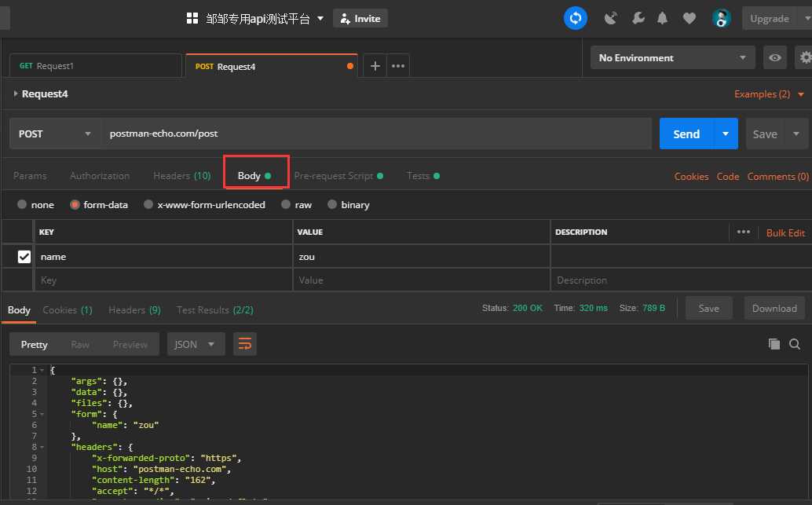Screen dimensions: 812x505
Task: Collapse line 1 fold arrow in response
Action: (42, 371)
